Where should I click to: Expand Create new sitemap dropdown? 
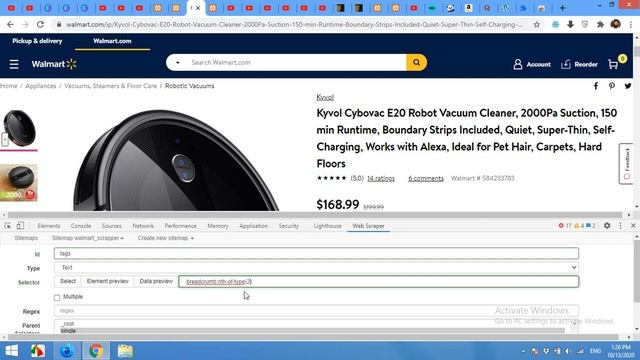pyautogui.click(x=165, y=238)
